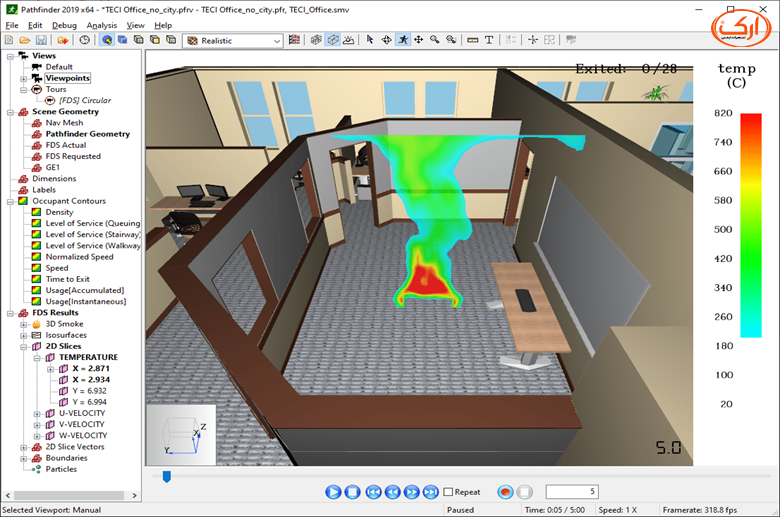Activate the walking-person navigation tool
This screenshot has height=517, width=780.
click(x=402, y=40)
